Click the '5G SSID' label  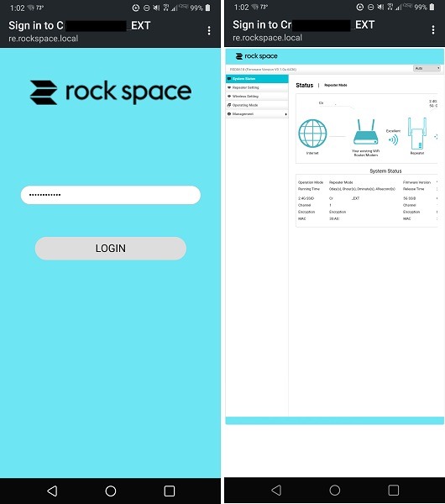click(x=409, y=198)
